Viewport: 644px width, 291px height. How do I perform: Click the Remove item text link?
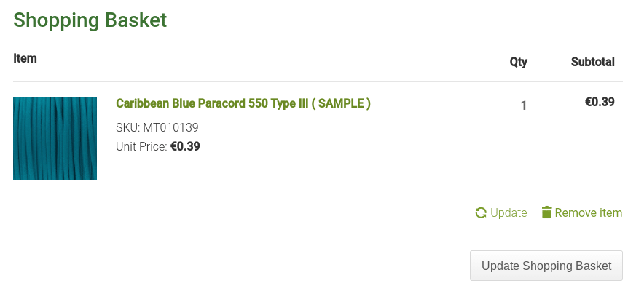(589, 213)
